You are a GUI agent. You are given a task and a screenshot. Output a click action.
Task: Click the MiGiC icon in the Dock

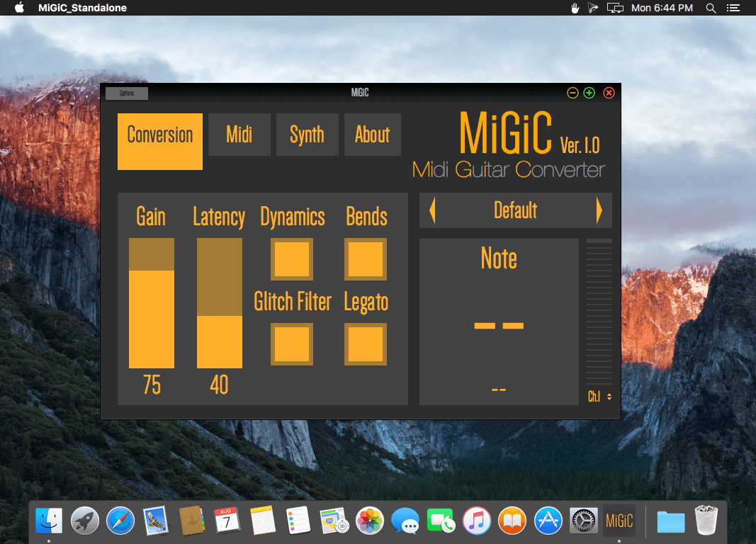(619, 521)
